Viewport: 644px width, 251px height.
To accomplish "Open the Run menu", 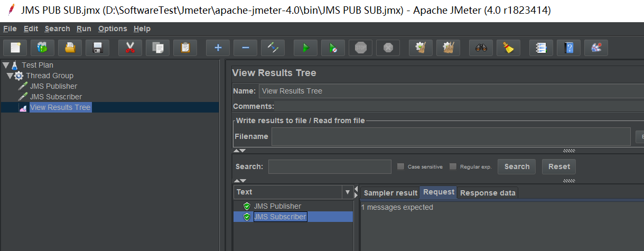I will point(84,29).
